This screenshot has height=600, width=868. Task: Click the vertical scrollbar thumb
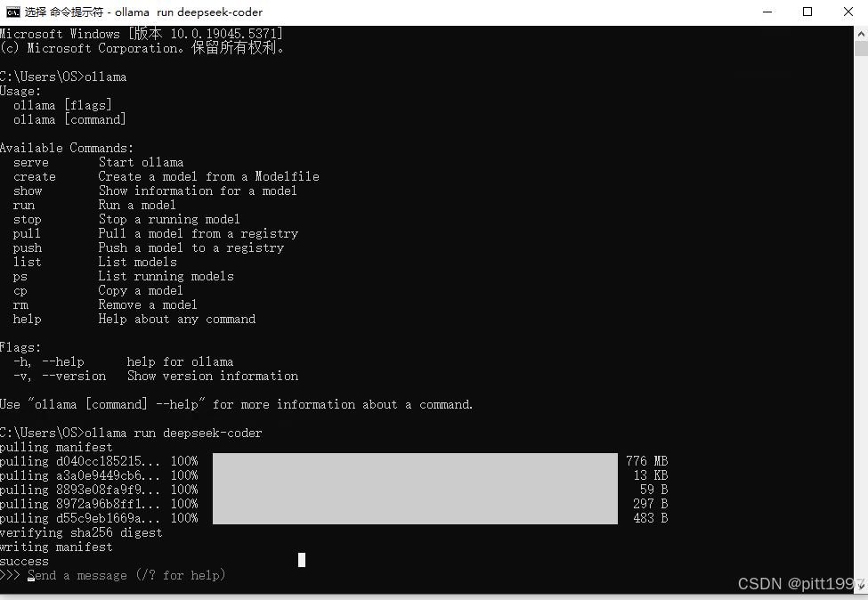[x=861, y=49]
